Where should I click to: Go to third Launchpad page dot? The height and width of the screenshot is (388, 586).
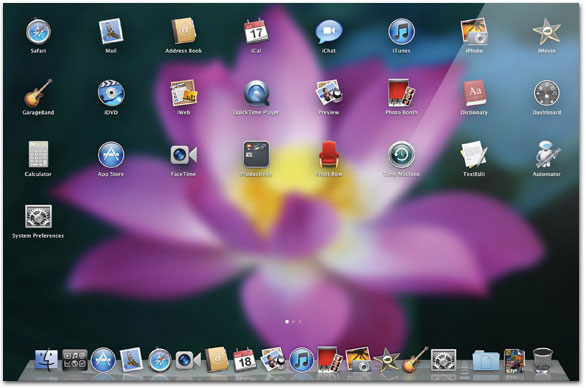[x=300, y=321]
